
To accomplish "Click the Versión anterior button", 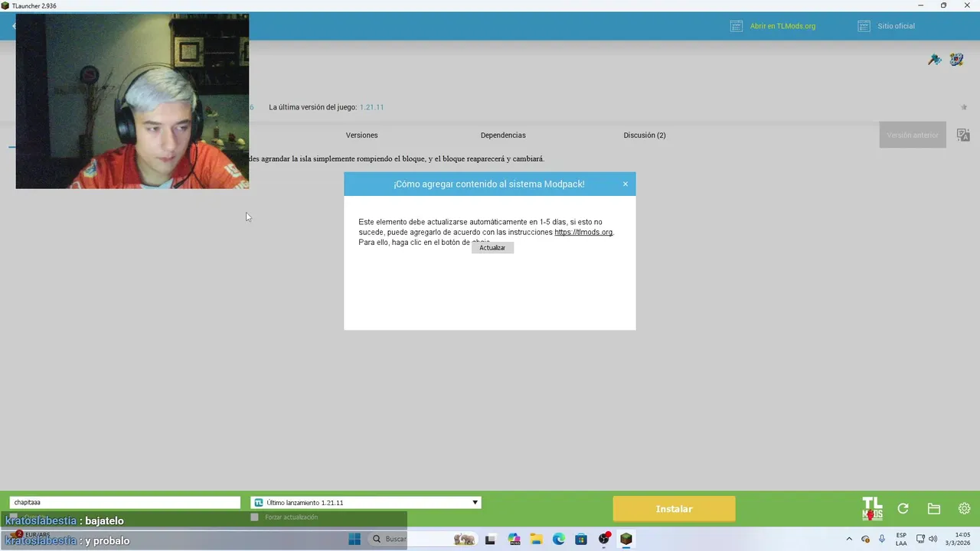I will (913, 135).
